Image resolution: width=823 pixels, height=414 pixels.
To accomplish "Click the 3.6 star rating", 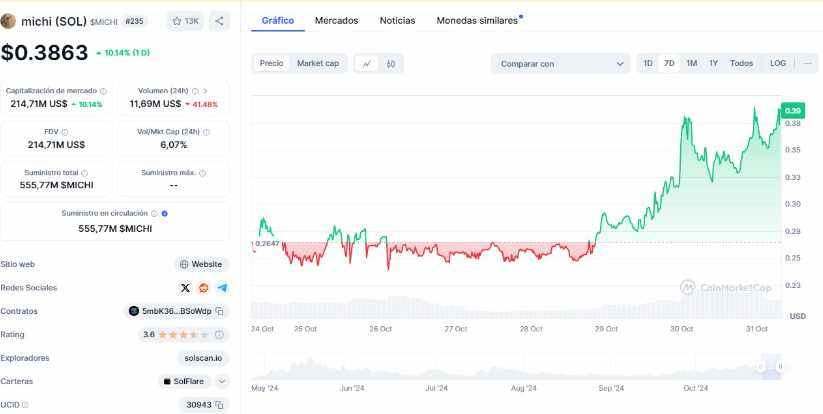I will click(x=176, y=335).
